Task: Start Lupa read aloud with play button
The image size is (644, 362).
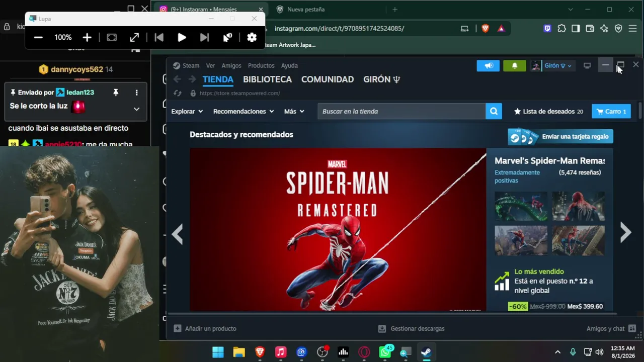Action: click(x=182, y=37)
